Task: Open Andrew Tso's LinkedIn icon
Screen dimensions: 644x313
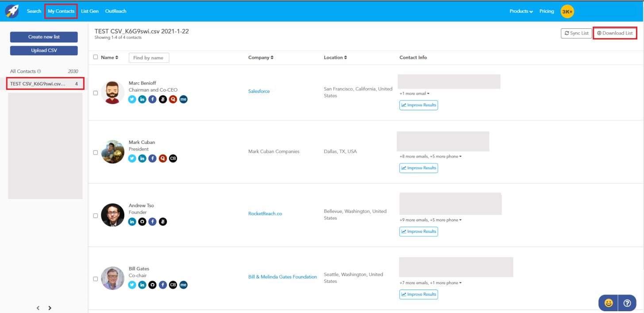Action: coord(132,221)
